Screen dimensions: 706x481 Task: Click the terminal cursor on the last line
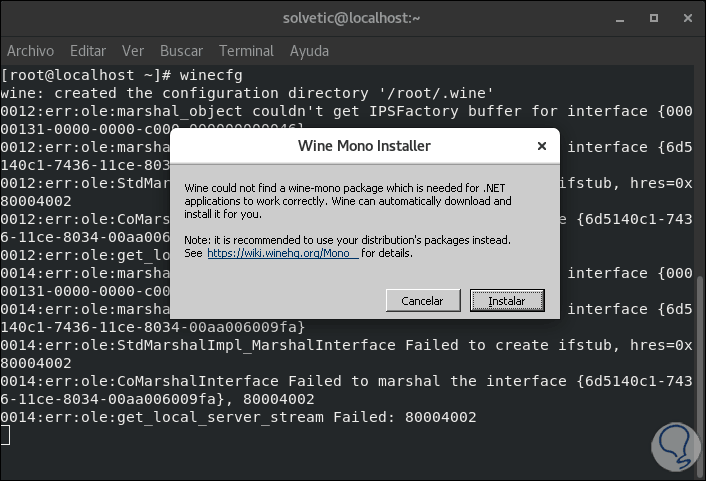tap(6, 435)
